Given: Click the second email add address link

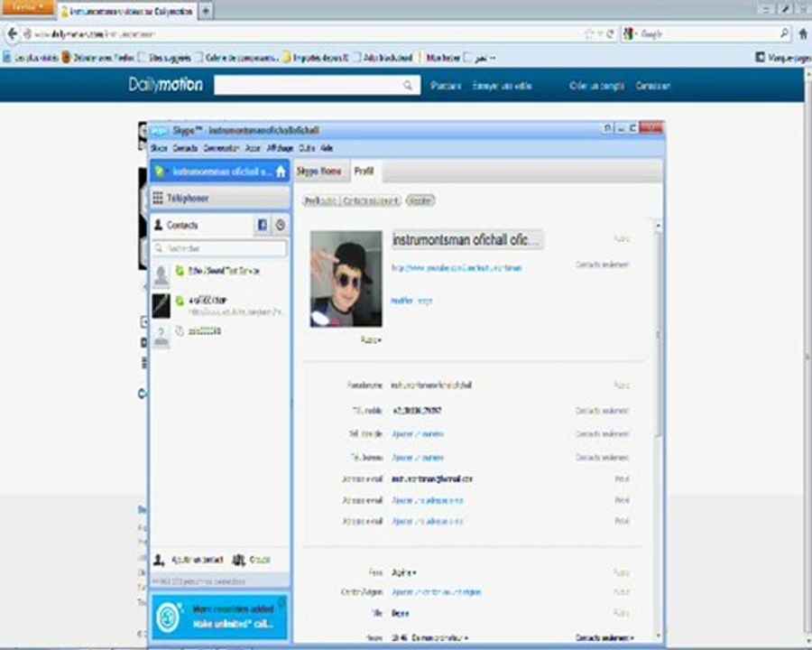Looking at the screenshot, I should click(x=428, y=501).
